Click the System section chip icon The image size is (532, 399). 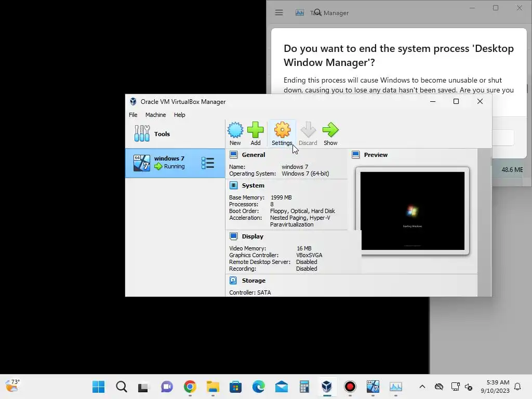233,185
